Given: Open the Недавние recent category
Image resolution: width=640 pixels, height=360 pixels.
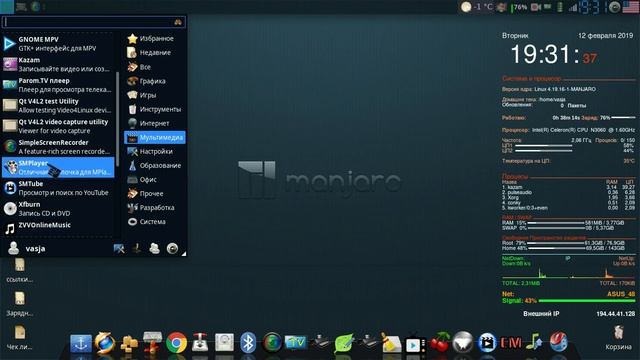Looking at the screenshot, I should click(154, 53).
